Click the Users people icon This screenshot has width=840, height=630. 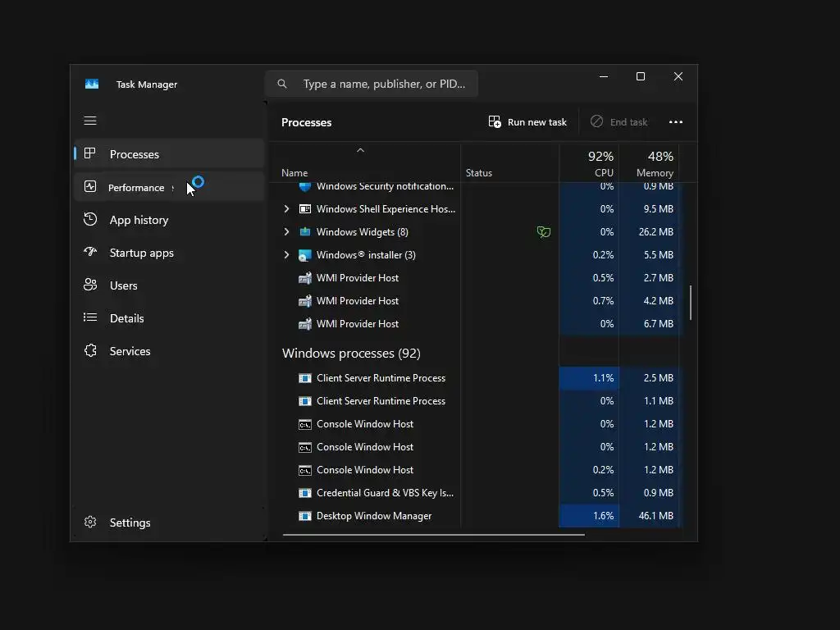point(90,285)
